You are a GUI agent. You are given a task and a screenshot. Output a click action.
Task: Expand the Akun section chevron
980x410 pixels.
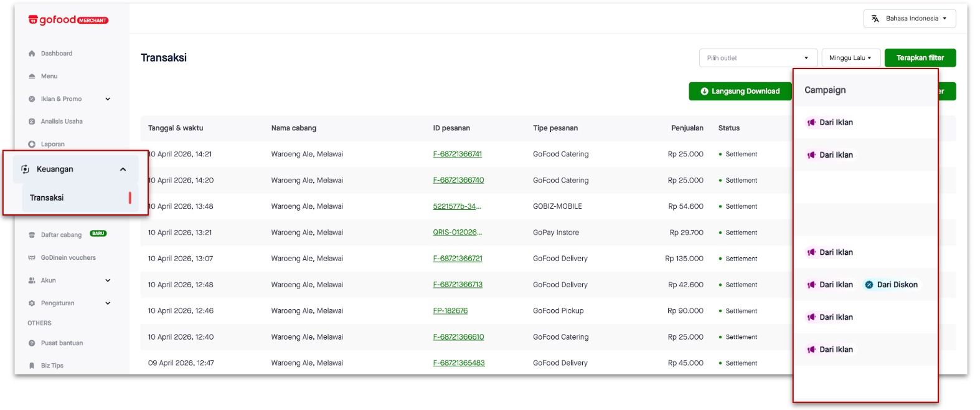[x=108, y=280]
